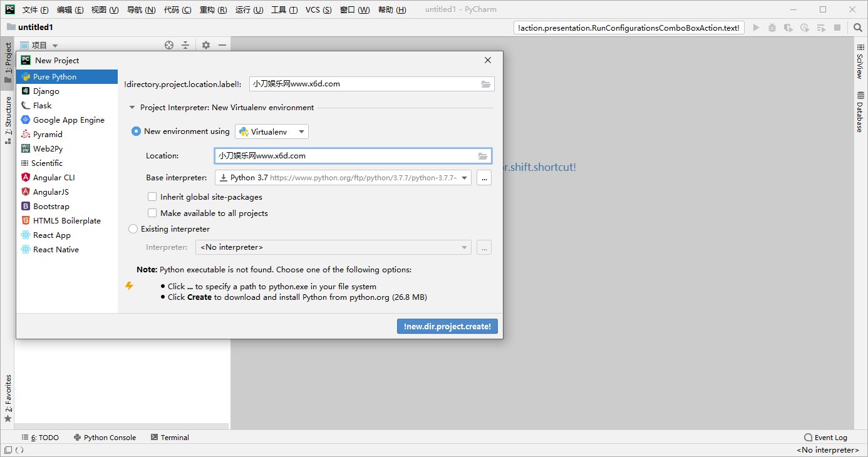Open Base interpreter Python 3.7 dropdown

[x=343, y=178]
